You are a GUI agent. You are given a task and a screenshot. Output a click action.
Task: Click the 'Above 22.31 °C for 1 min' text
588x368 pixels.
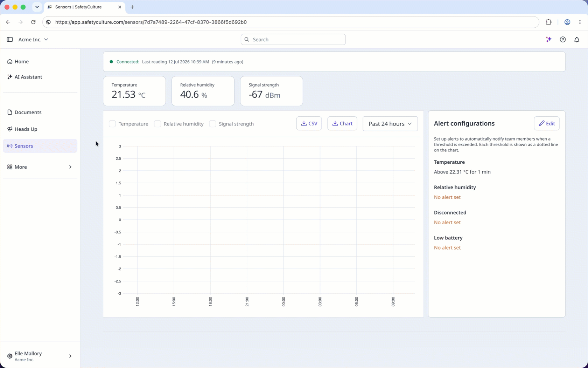(462, 172)
